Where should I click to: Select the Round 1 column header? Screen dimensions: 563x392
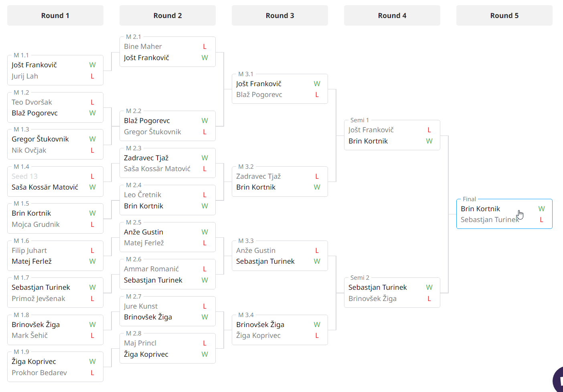tap(55, 16)
